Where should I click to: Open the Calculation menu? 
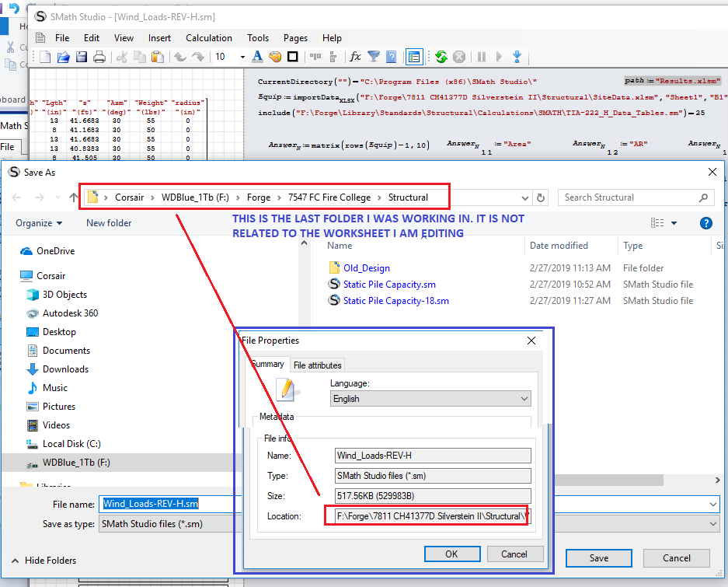coord(208,37)
